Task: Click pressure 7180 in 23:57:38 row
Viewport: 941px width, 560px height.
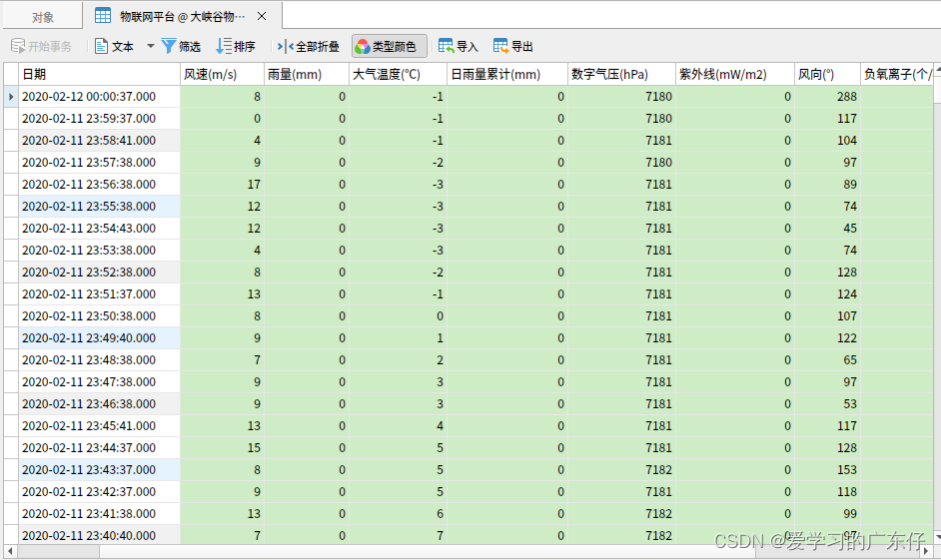Action: click(621, 163)
